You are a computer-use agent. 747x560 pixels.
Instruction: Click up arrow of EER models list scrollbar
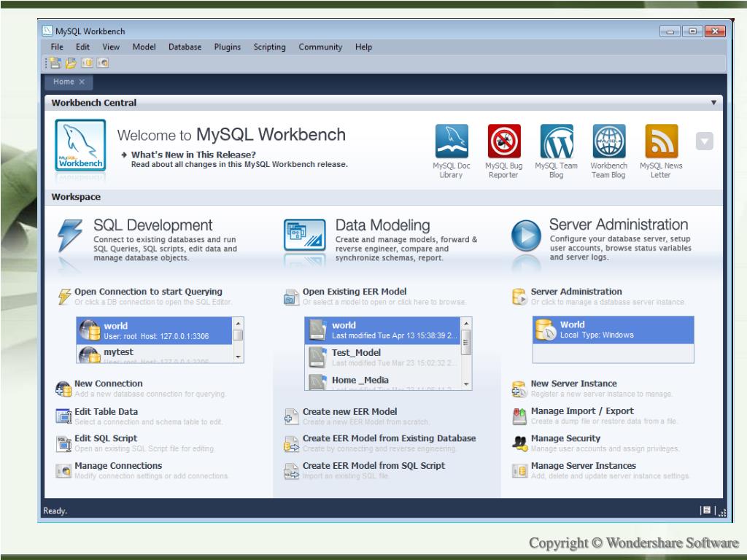466,323
